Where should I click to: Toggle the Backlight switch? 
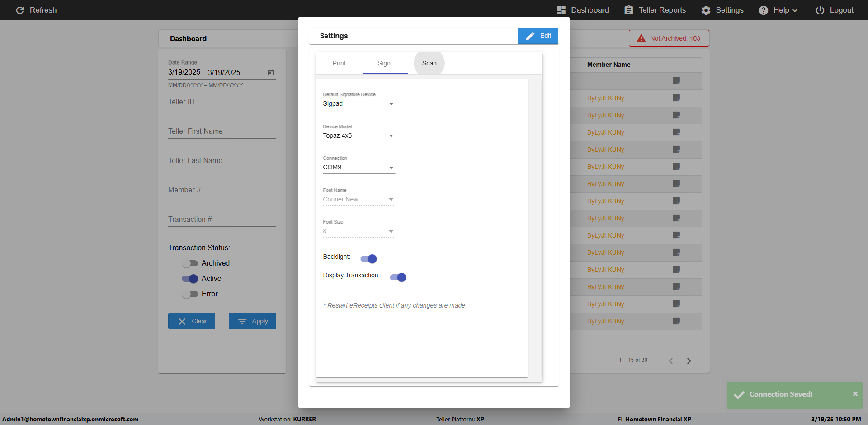tap(368, 259)
